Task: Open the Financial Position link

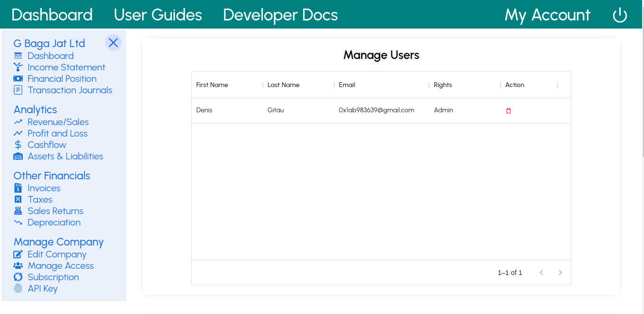Action: 62,79
